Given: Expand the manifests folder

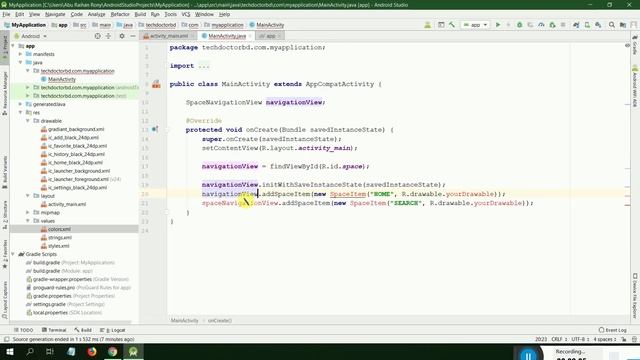Looking at the screenshot, I should pyautogui.click(x=20, y=54).
